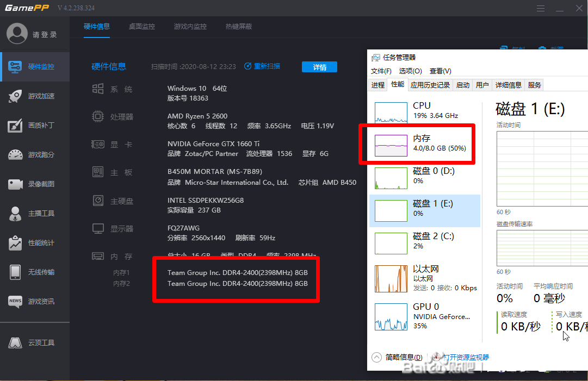Click the Task Manager title icon
The width and height of the screenshot is (588, 381).
(x=375, y=58)
